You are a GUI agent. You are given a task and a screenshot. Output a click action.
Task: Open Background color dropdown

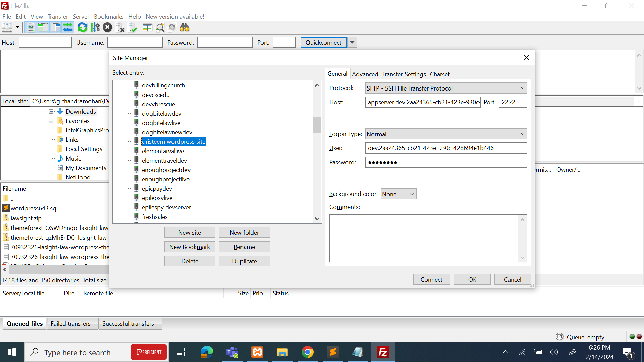398,194
